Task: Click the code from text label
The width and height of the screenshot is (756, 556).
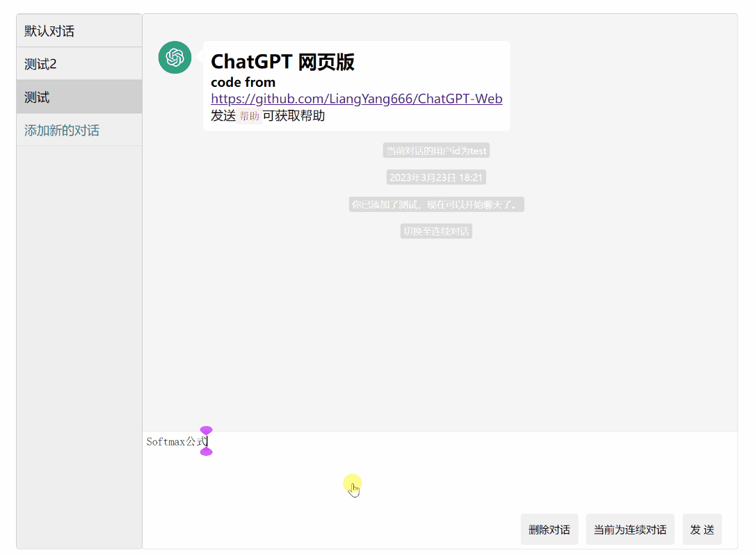Action: point(242,81)
